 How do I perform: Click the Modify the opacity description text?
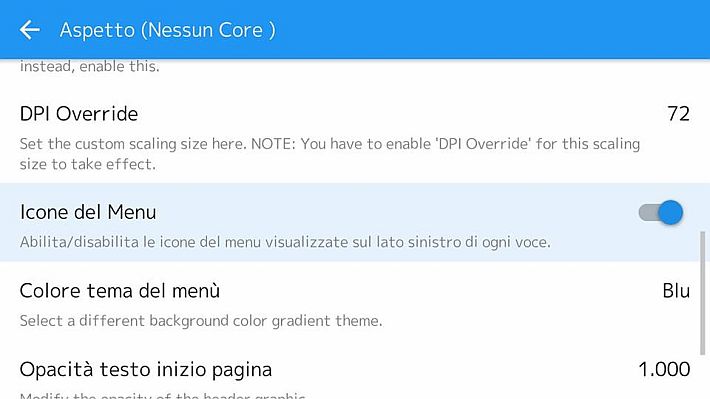(x=163, y=395)
